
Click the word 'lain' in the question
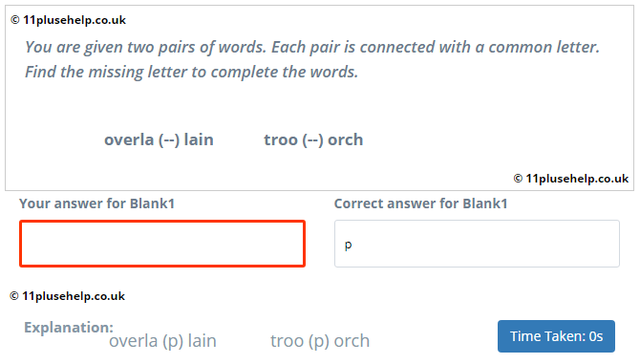[x=199, y=139]
